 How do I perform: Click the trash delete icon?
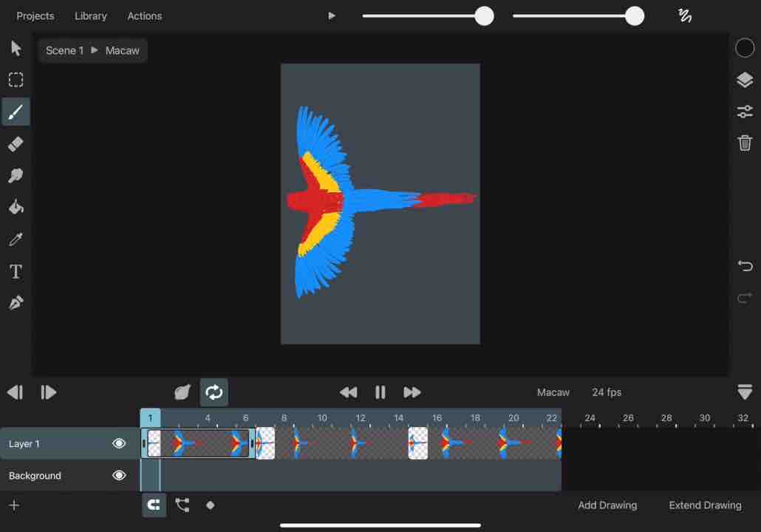pos(745,143)
